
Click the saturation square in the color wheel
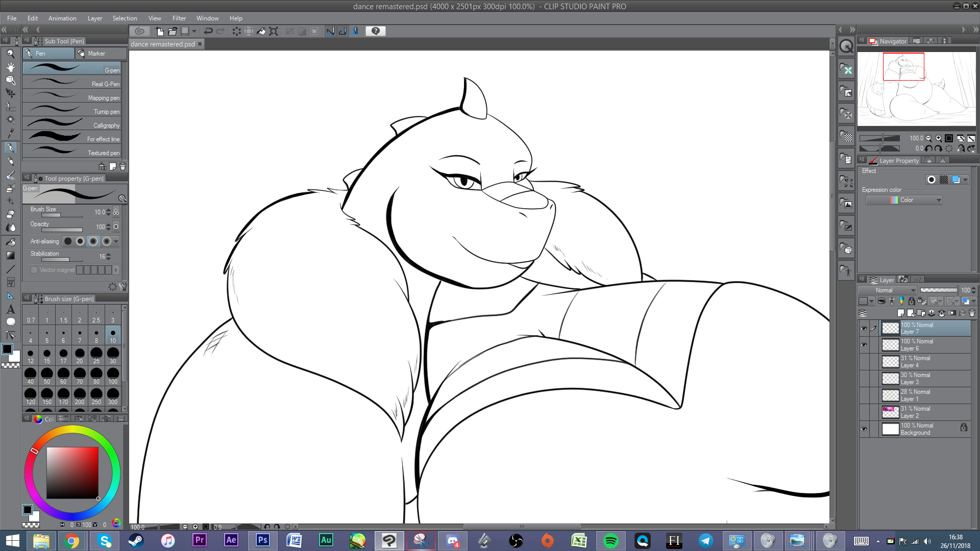(72, 473)
